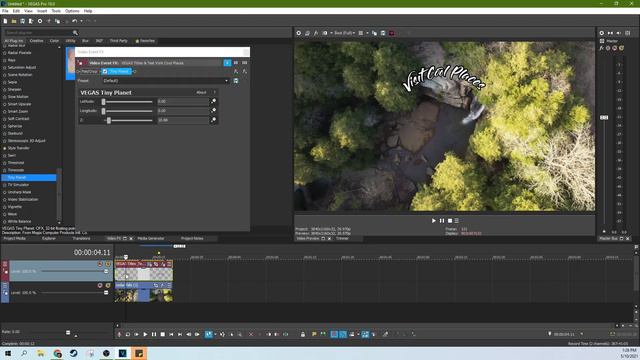Click the Record microphone icon in transport
Viewport: 640px width, 360px height.
click(119, 334)
